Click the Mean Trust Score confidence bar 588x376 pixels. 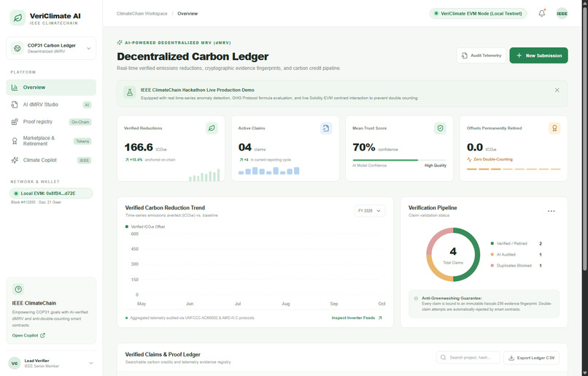[x=399, y=160]
